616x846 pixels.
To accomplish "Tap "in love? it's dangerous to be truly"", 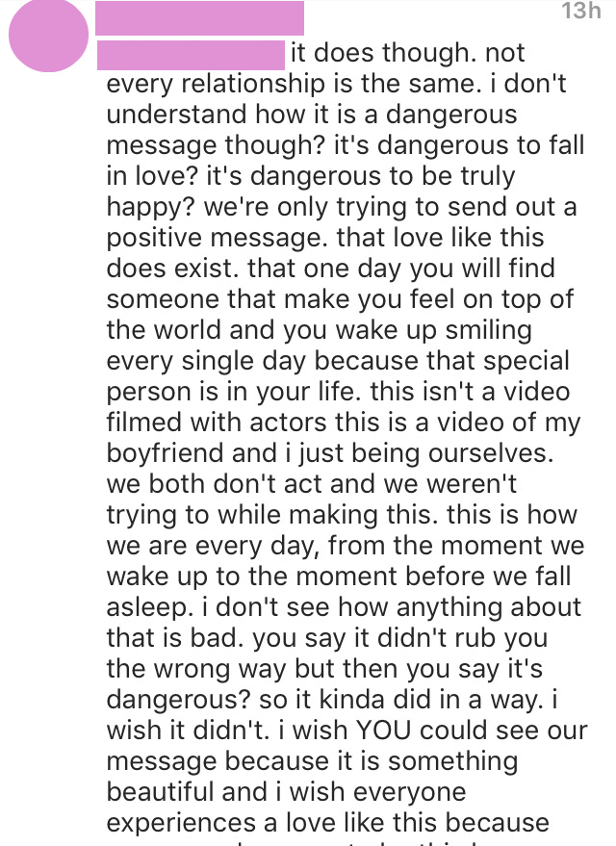I will point(311,176).
